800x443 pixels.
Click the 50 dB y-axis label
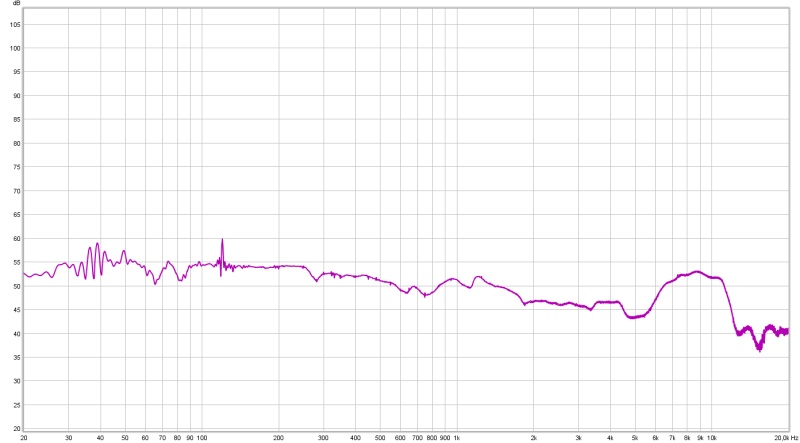tap(14, 286)
